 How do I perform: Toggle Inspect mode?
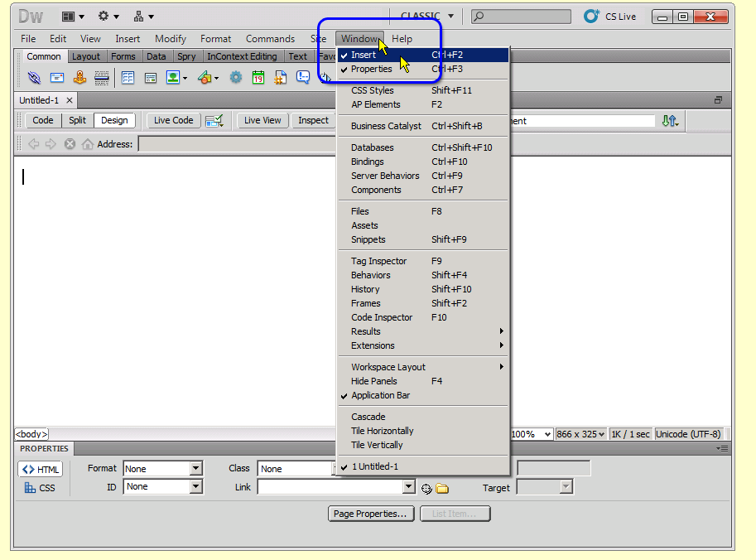click(313, 121)
